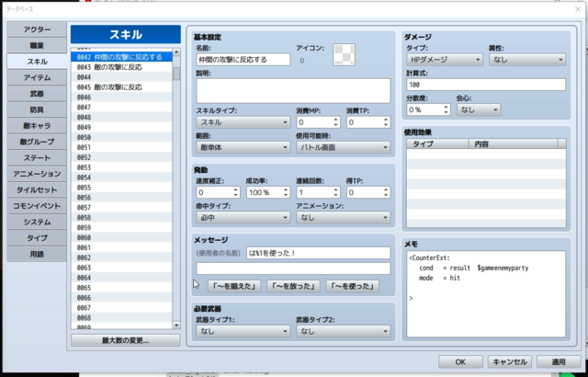Click 「～を放った」 button
588x377 pixels.
tap(293, 286)
